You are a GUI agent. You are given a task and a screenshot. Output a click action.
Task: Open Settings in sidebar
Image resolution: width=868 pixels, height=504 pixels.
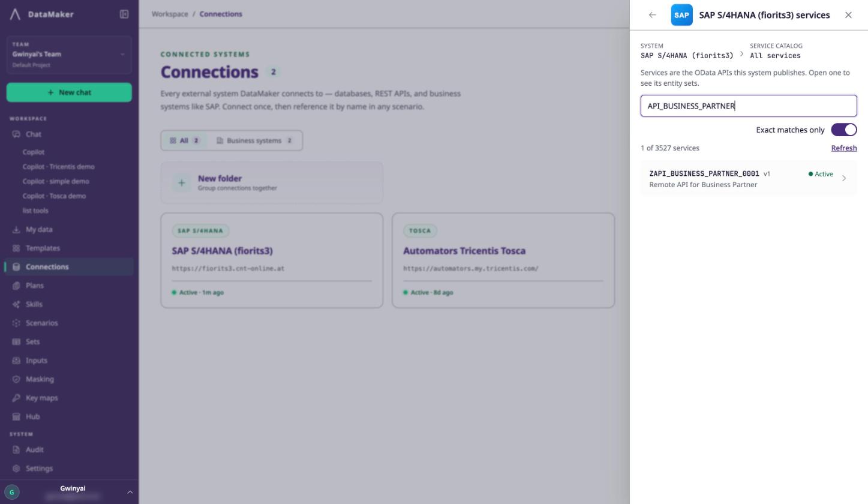pos(39,469)
